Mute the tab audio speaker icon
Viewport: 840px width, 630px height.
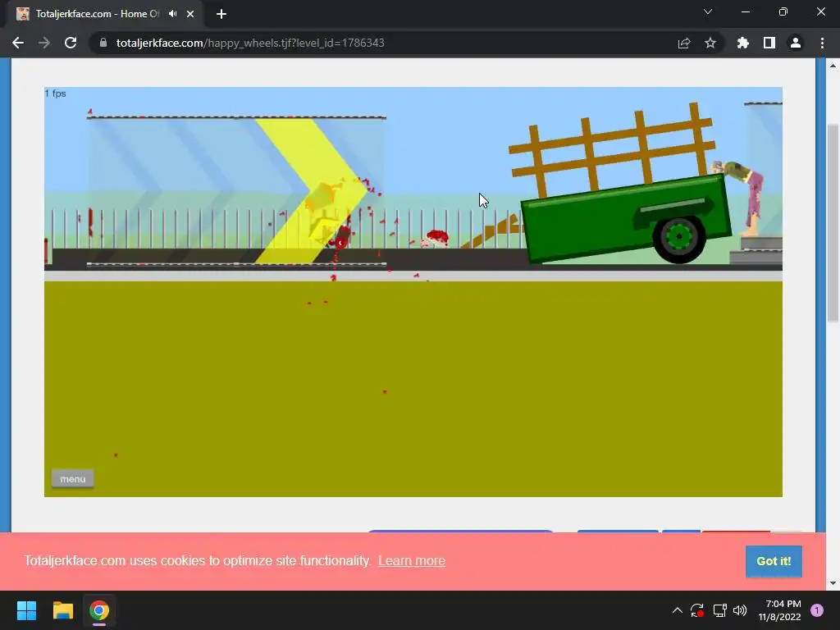click(172, 14)
